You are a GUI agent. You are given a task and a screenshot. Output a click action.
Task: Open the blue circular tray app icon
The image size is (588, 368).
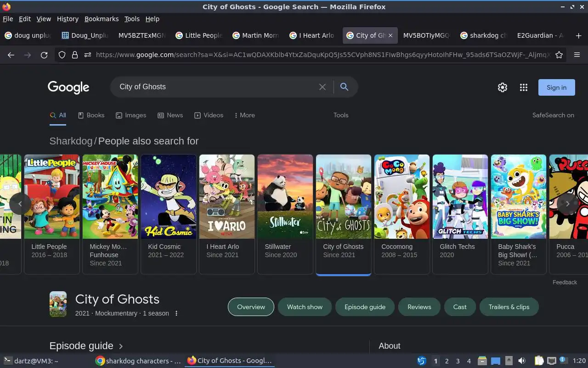pyautogui.click(x=421, y=361)
